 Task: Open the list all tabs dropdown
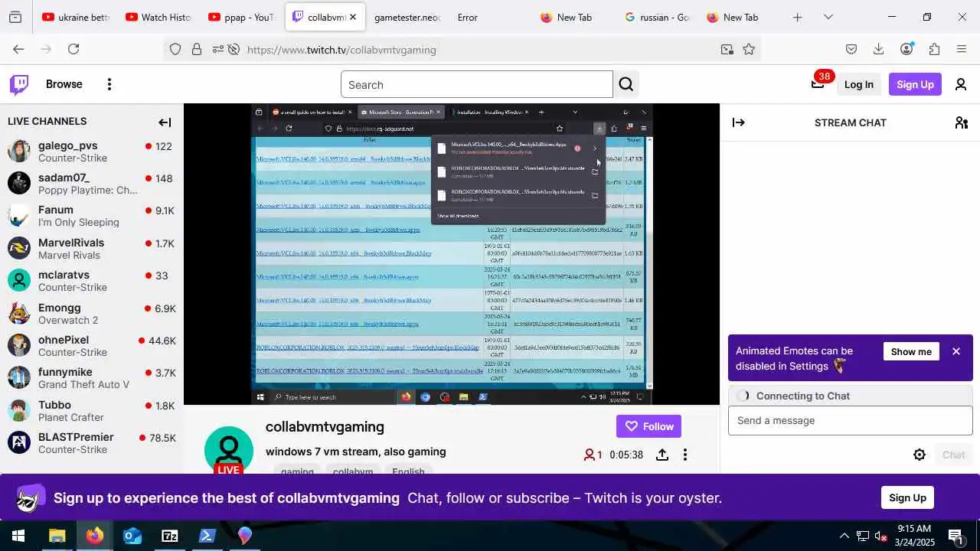tap(828, 17)
